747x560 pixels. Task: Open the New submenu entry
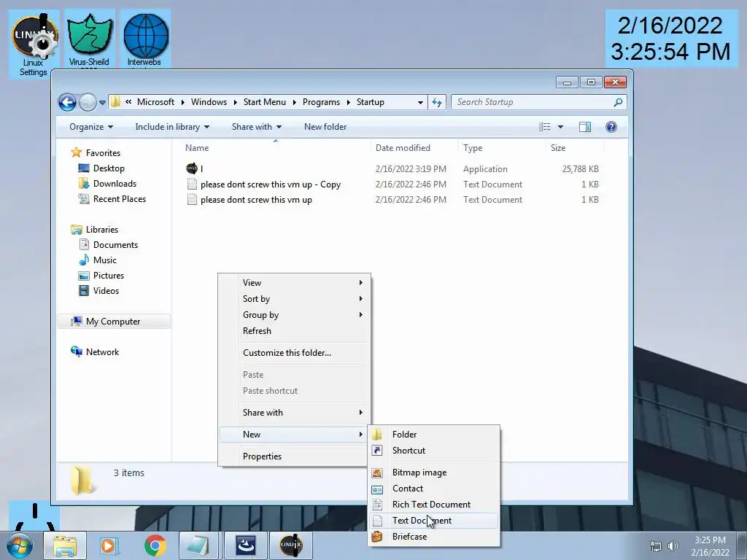(x=294, y=435)
